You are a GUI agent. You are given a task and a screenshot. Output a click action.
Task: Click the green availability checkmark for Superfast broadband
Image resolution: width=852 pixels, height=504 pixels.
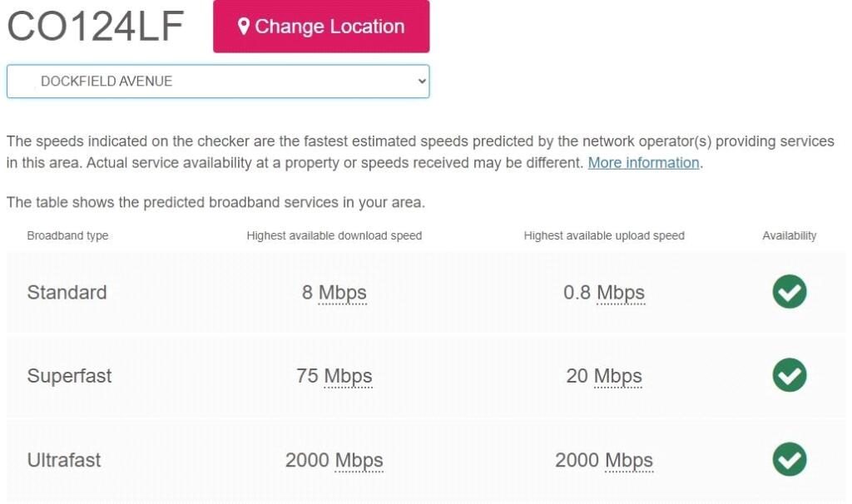pos(789,376)
